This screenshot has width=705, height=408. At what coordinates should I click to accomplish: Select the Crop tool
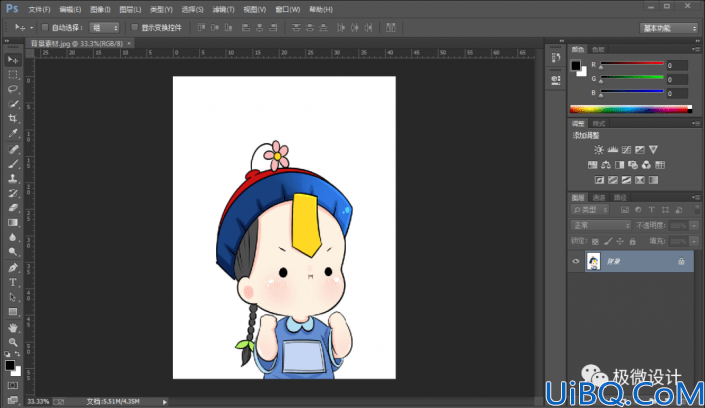point(13,118)
